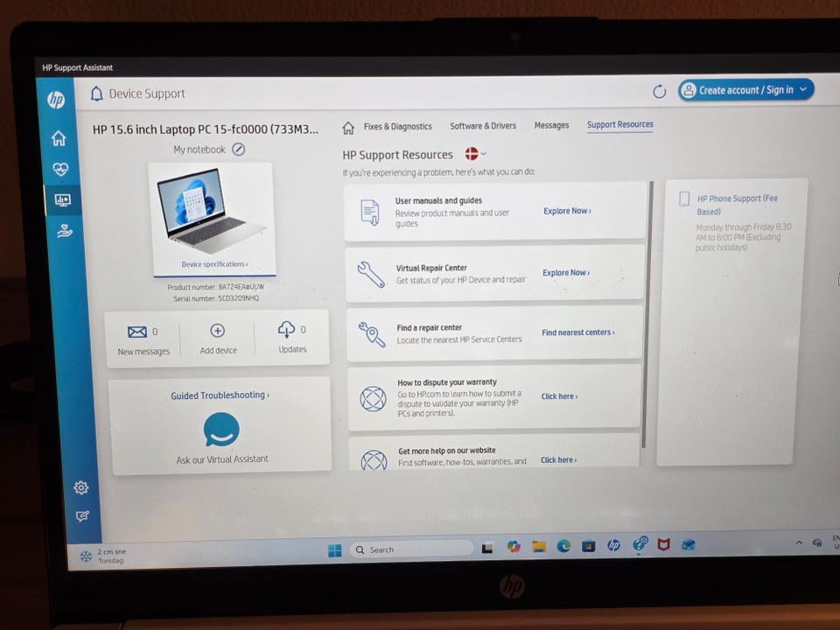
Task: Open the device health heart icon
Action: pyautogui.click(x=60, y=169)
